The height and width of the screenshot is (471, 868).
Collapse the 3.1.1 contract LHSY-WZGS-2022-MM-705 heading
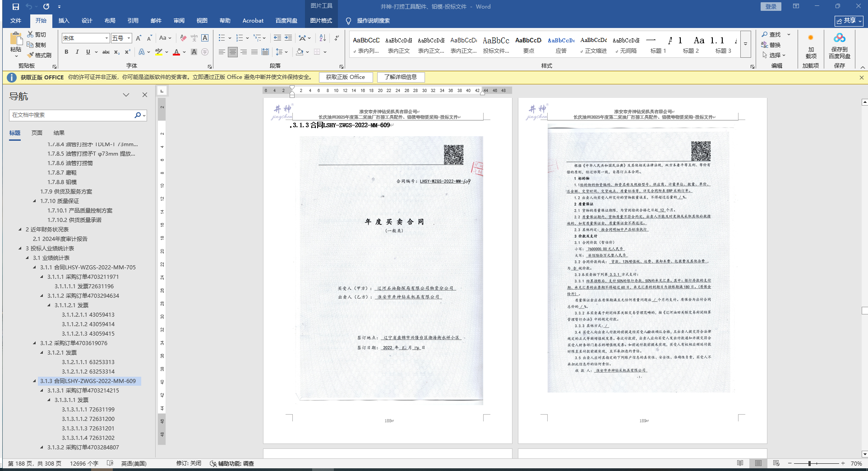point(35,268)
